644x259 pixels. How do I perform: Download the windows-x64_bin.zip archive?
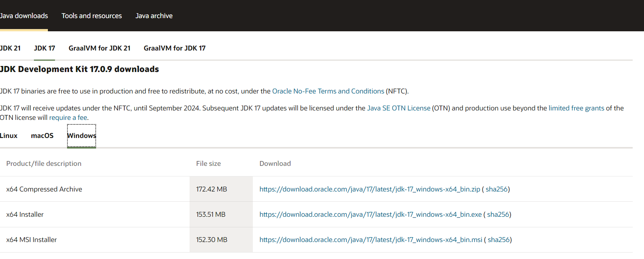[370, 189]
